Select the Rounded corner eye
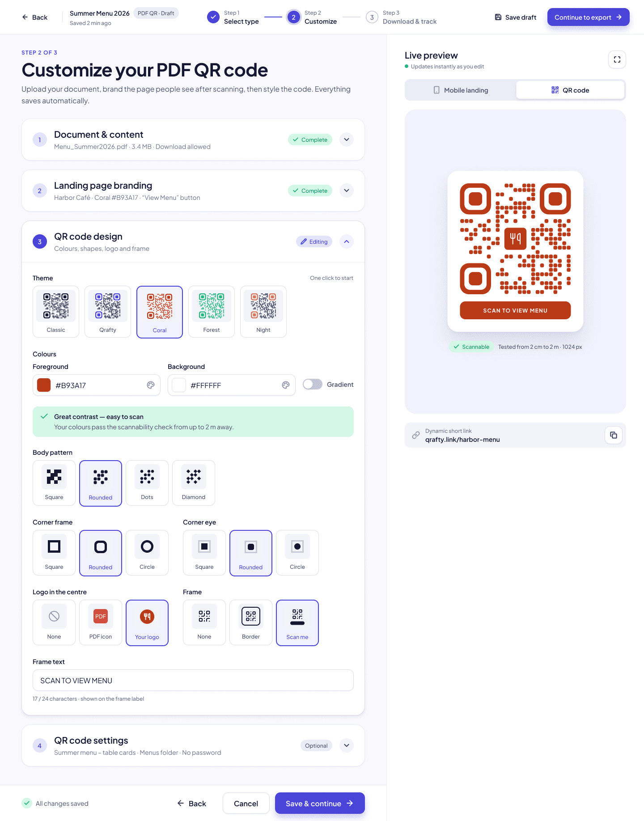 coord(251,553)
